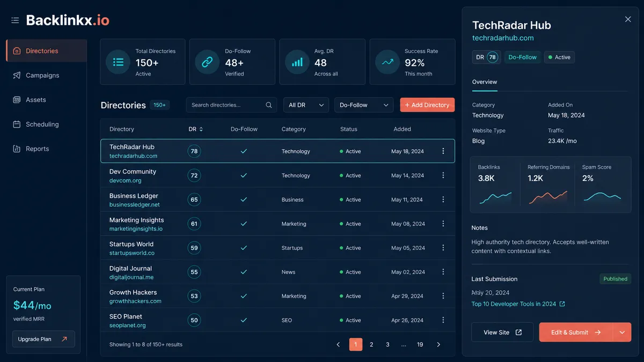This screenshot has width=644, height=362.
Task: Click the Add Directory button
Action: click(x=427, y=105)
